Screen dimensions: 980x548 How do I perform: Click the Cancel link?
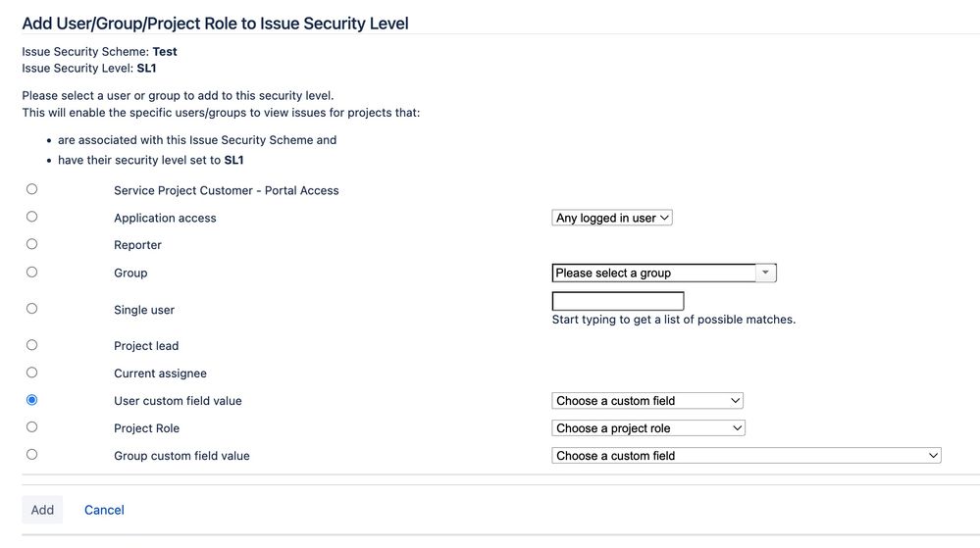click(104, 510)
